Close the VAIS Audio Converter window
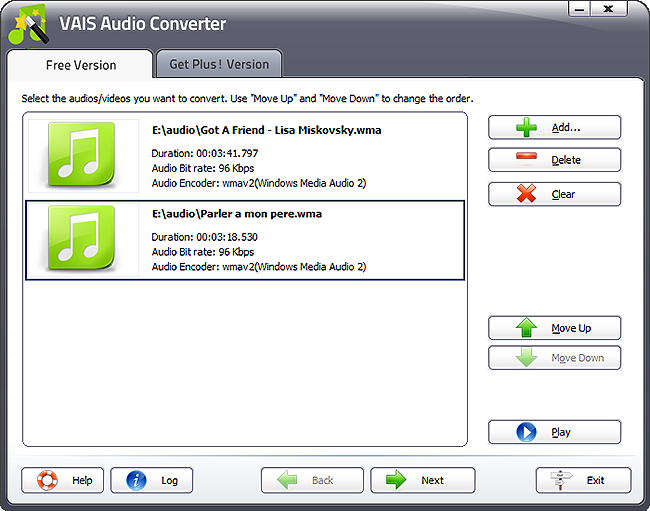 (609, 9)
